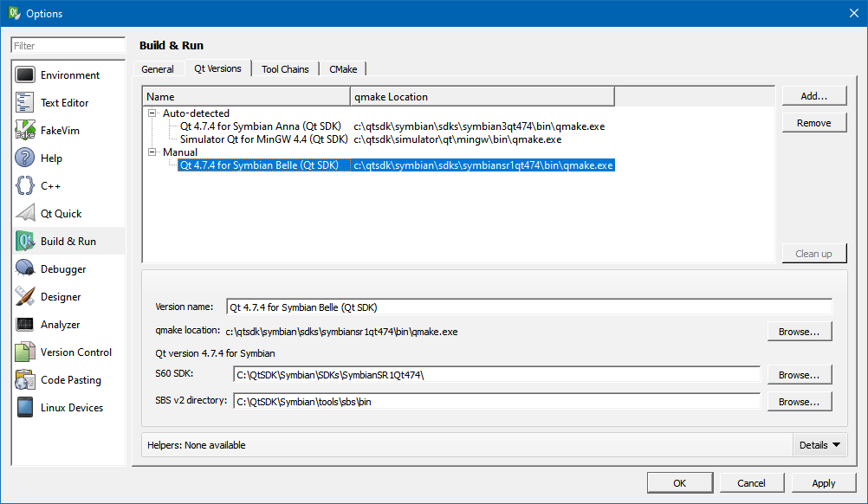Switch to the Tool Chains tab
The width and height of the screenshot is (868, 504).
point(285,69)
